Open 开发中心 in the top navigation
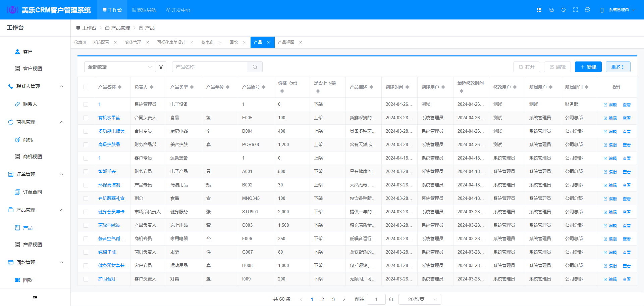The width and height of the screenshot is (644, 306). 178,10
